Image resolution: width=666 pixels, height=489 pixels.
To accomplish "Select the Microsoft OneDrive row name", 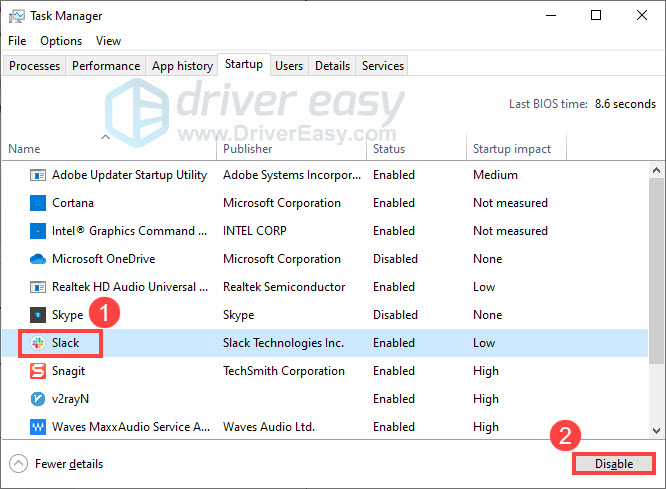I will pos(104,259).
